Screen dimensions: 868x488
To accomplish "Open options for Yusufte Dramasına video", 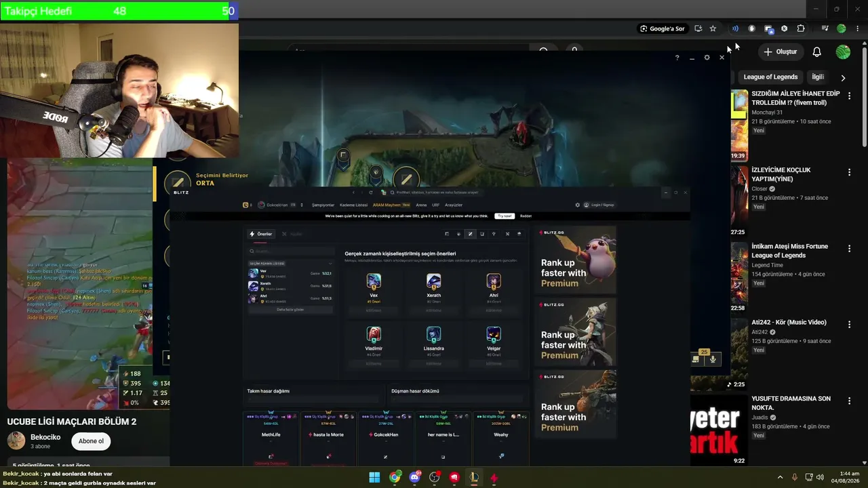I will pyautogui.click(x=849, y=401).
